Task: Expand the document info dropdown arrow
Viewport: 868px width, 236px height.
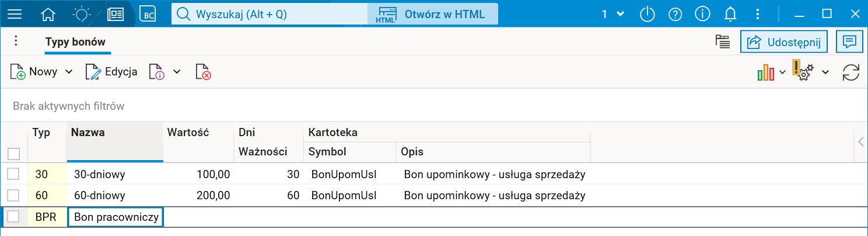Action: tap(177, 72)
